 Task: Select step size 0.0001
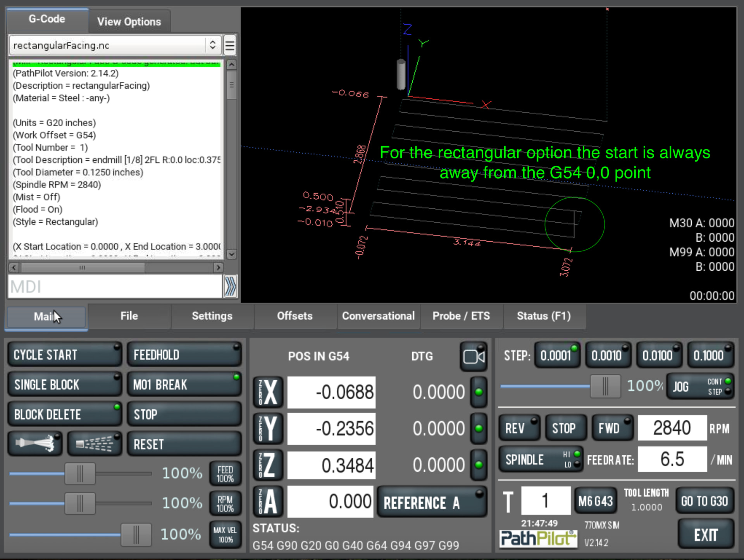pyautogui.click(x=557, y=355)
